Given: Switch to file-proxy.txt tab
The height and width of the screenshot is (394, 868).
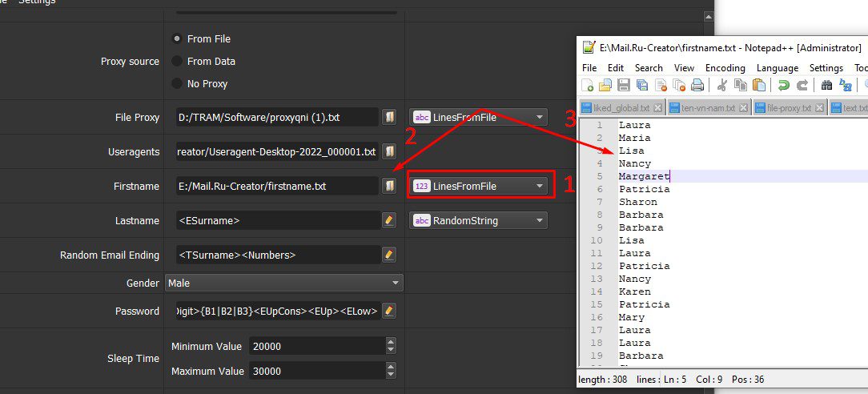Looking at the screenshot, I should pyautogui.click(x=790, y=108).
